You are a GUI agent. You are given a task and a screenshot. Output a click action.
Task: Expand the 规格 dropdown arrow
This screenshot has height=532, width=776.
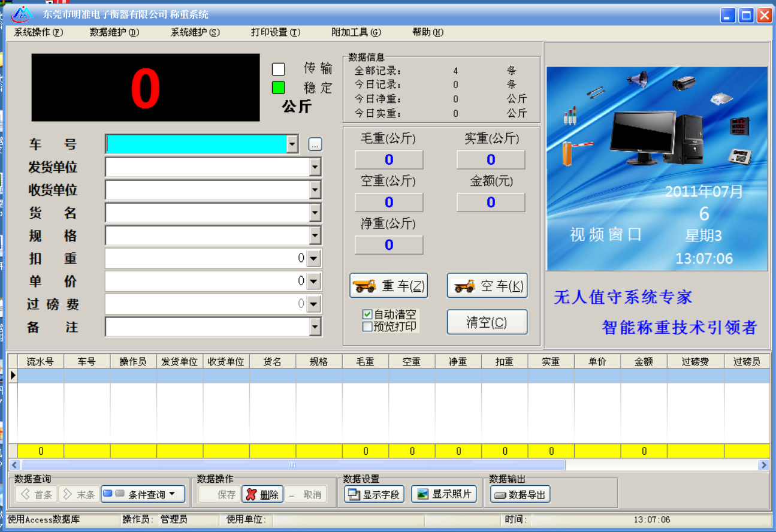315,235
